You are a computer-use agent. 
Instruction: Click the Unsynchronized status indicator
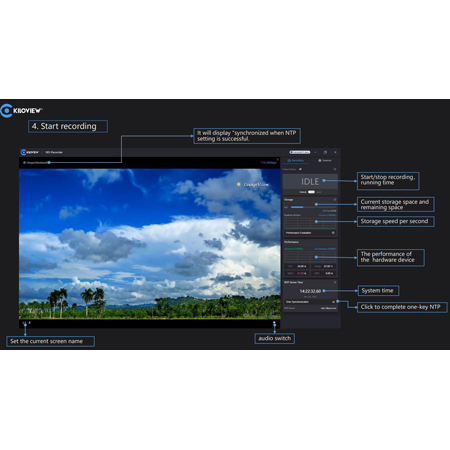click(35, 163)
